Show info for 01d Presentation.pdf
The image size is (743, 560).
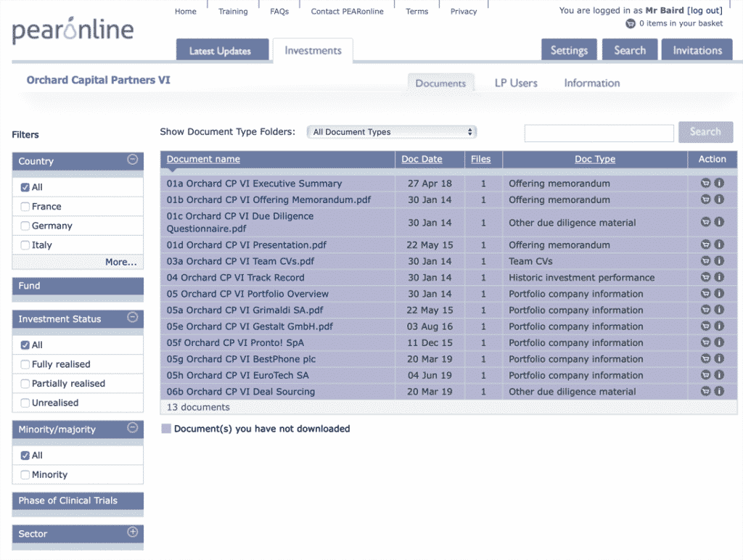pyautogui.click(x=719, y=244)
